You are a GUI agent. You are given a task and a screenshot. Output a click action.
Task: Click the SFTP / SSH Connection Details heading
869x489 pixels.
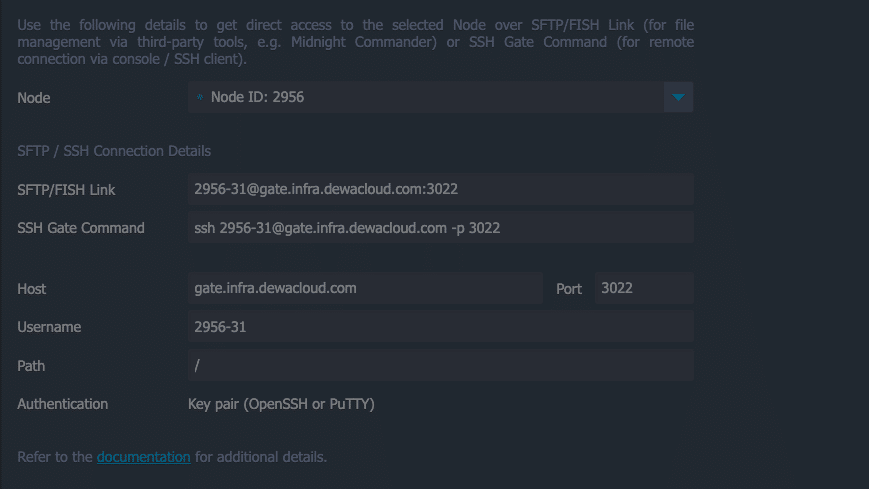114,151
